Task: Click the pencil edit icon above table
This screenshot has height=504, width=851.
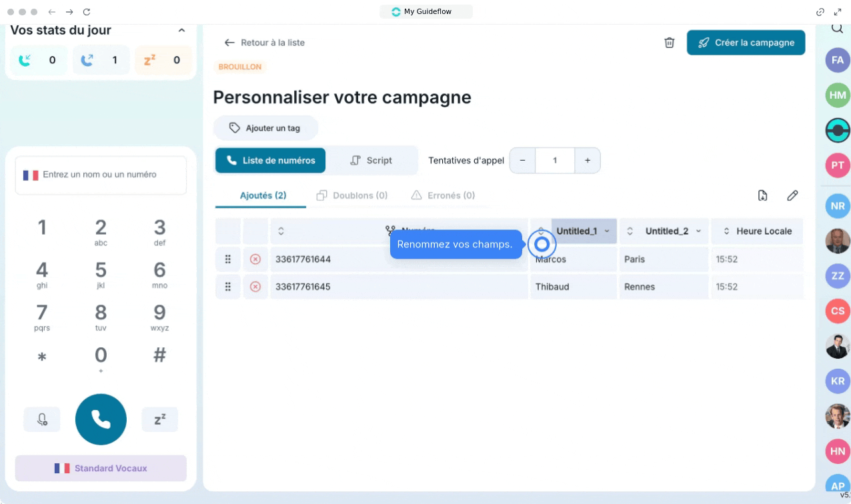Action: 792,195
